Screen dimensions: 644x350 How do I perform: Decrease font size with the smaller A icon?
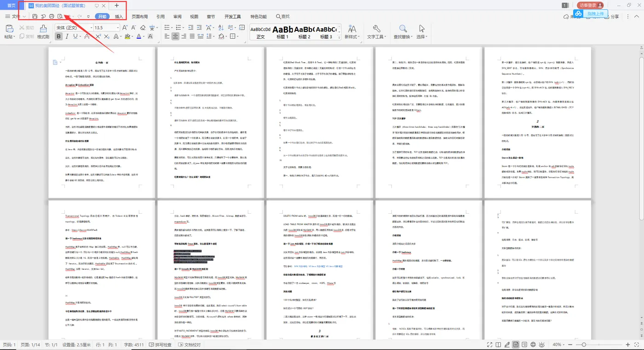pos(133,28)
